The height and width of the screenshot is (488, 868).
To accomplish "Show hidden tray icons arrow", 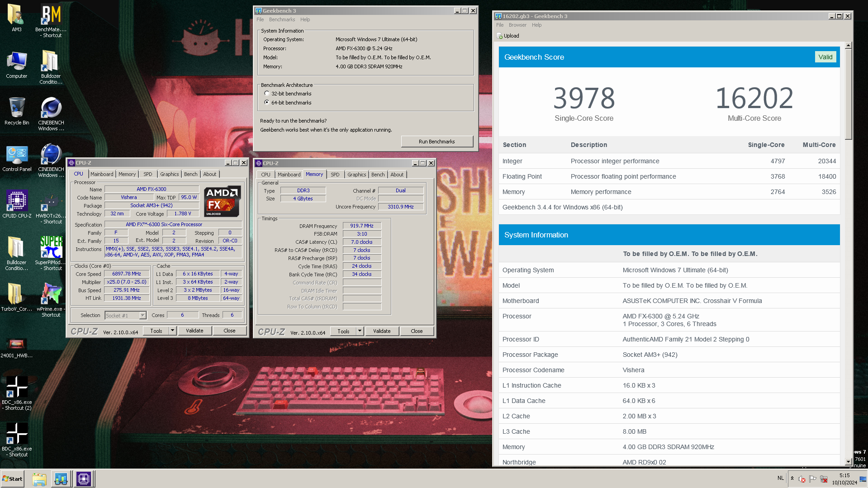I will tap(792, 479).
